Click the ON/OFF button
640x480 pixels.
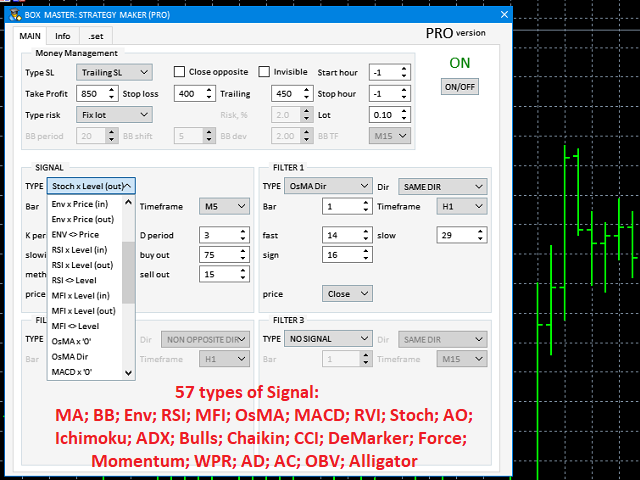[x=460, y=87]
